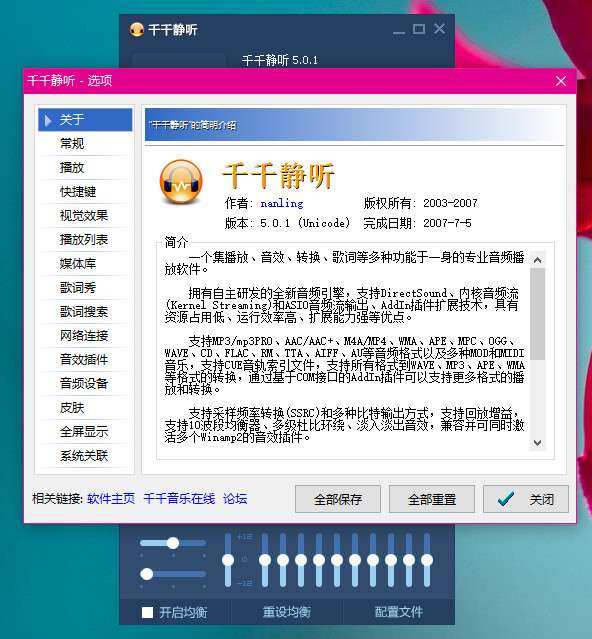Click the preamp vertical slider beside +12 label

click(x=228, y=560)
